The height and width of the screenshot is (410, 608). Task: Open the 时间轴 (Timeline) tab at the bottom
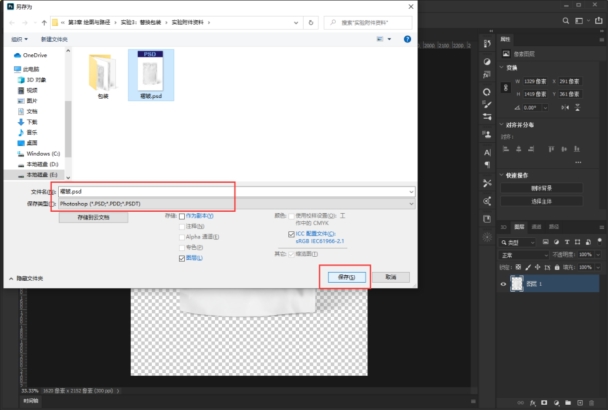[x=31, y=401]
